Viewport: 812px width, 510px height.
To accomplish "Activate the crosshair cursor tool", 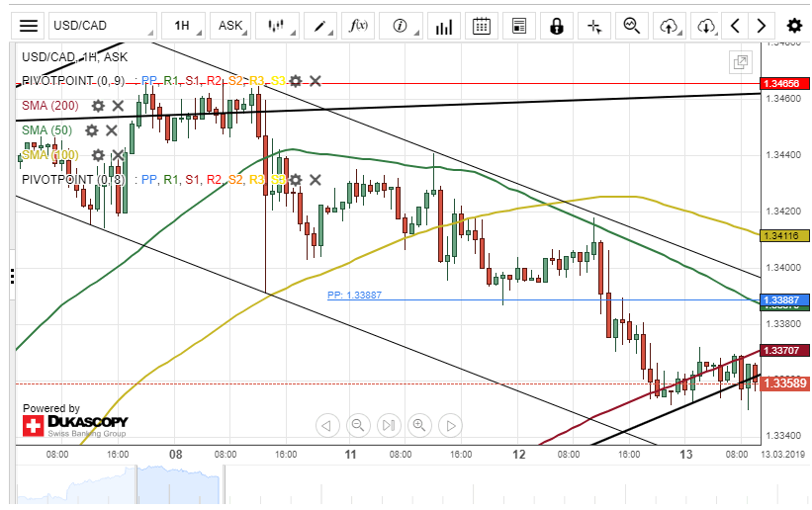I will pos(594,26).
